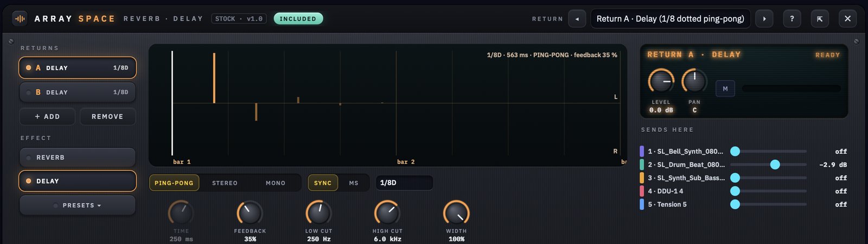Screen dimensions: 868x244
Task: Click the Array Space waveform logo icon
Action: [x=20, y=18]
